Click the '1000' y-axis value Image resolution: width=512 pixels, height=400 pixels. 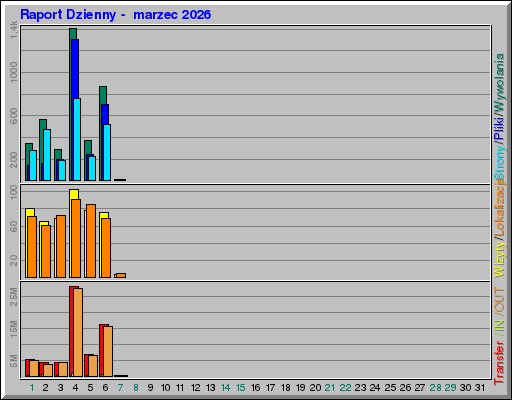pyautogui.click(x=13, y=72)
